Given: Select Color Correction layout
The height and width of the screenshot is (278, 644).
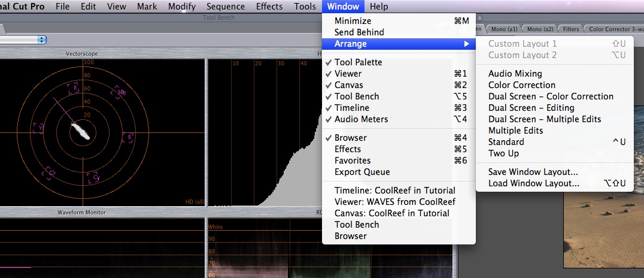Looking at the screenshot, I should point(554,85).
